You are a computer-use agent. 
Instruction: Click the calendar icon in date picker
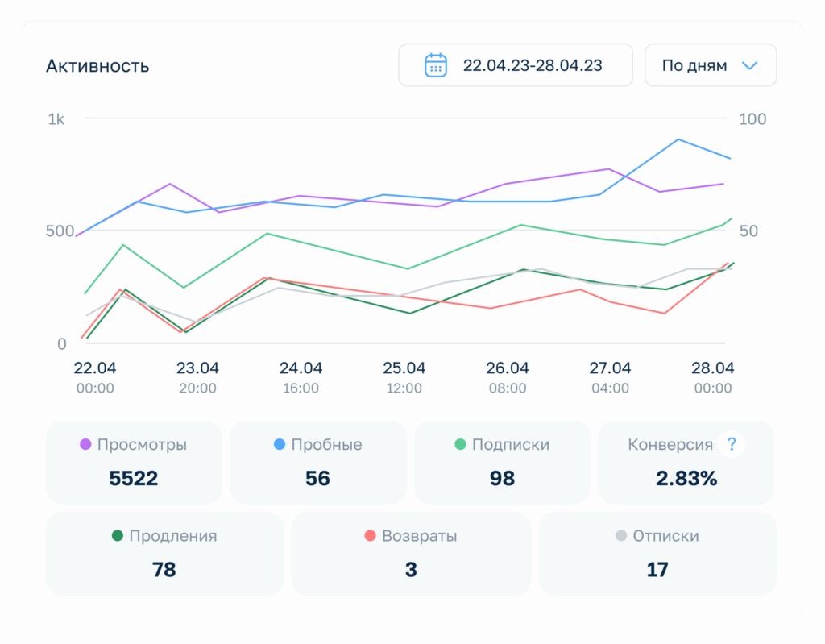point(436,65)
